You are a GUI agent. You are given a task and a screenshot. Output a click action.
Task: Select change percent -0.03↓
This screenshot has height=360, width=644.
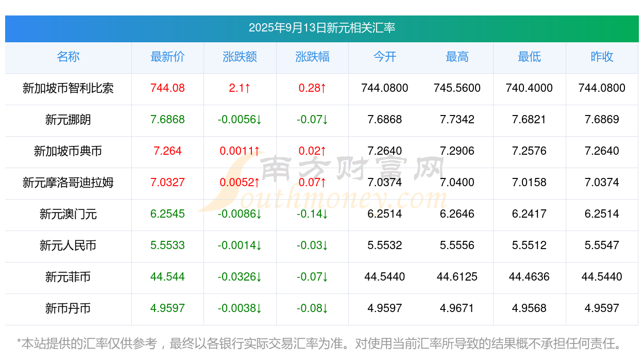(312, 246)
